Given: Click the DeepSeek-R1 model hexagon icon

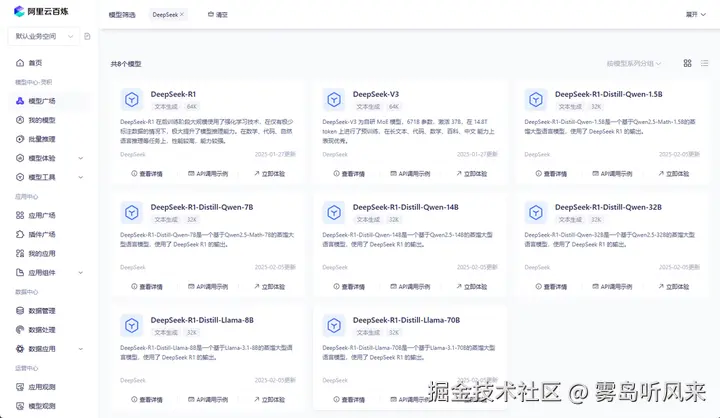Looking at the screenshot, I should (132, 99).
